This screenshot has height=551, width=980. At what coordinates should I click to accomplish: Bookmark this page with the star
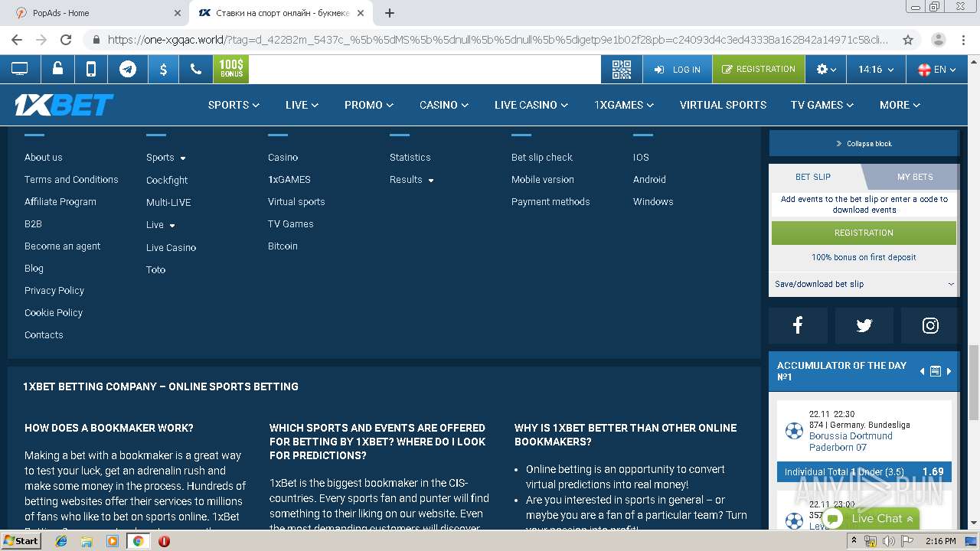point(908,40)
